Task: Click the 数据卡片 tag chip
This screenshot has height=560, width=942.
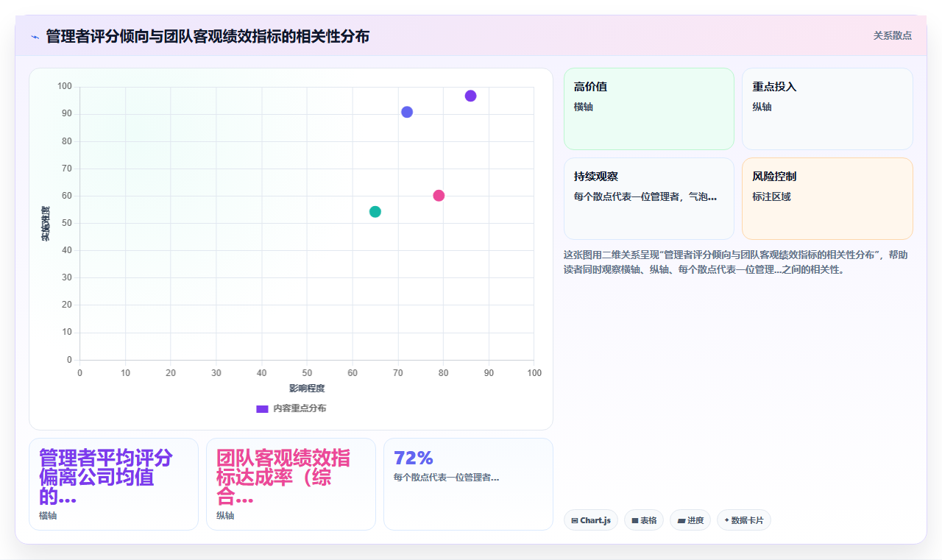Action: point(744,520)
